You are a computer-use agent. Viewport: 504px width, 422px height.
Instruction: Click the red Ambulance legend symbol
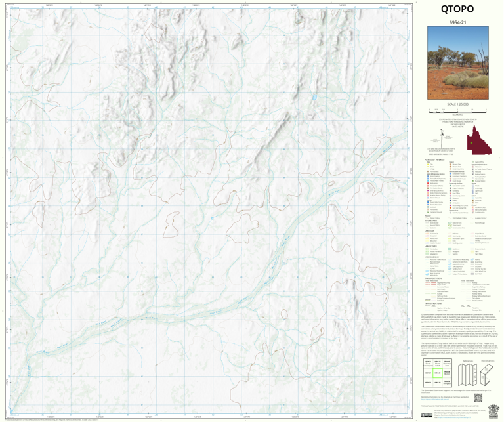click(428, 184)
